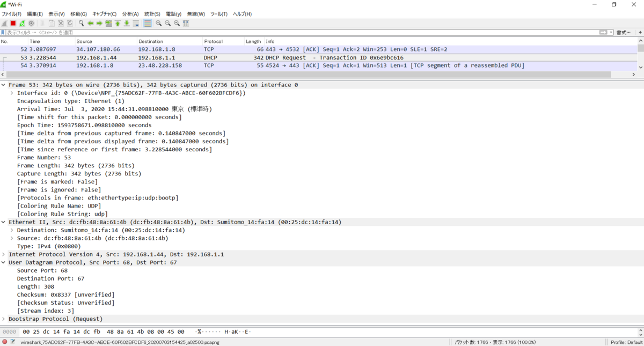Reset text to normal size icon
644x346 pixels.
click(x=177, y=23)
